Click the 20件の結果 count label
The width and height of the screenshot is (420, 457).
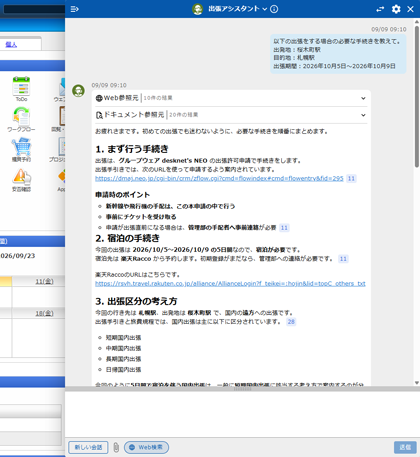point(184,115)
